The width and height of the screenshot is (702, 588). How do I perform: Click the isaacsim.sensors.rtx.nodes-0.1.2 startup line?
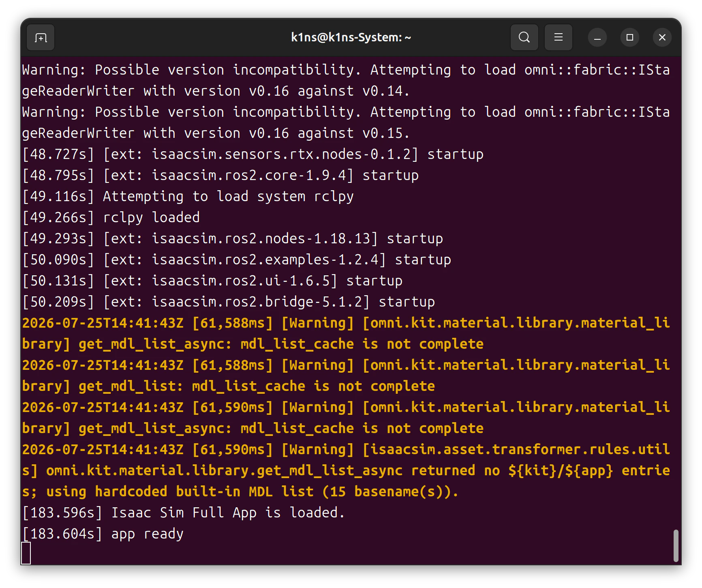click(253, 154)
